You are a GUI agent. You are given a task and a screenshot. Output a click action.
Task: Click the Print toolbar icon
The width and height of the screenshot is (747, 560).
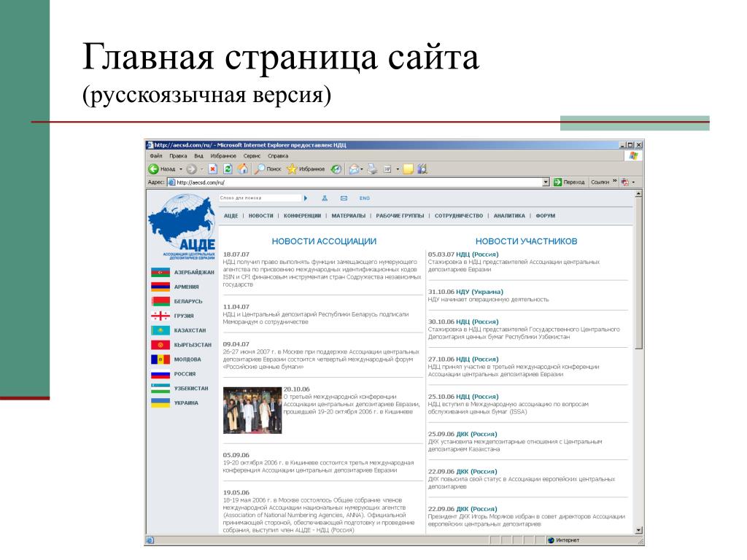[x=373, y=169]
